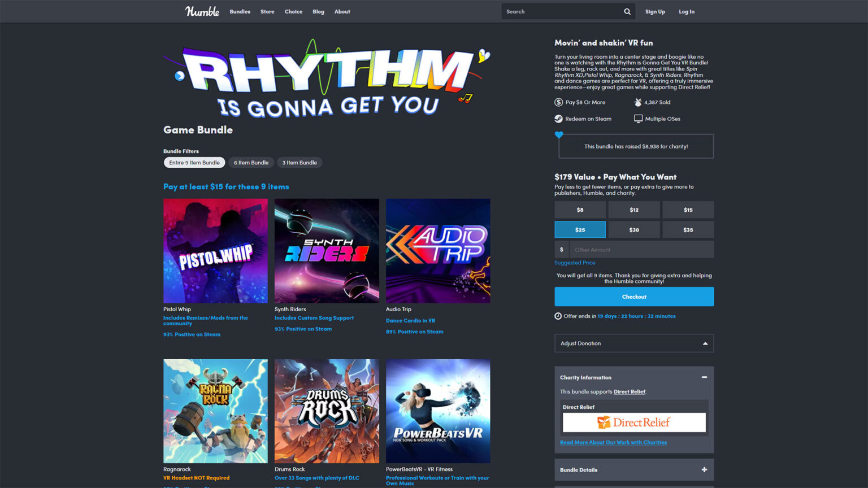868x488 pixels.
Task: Open the Bundles menu item
Action: click(x=240, y=11)
